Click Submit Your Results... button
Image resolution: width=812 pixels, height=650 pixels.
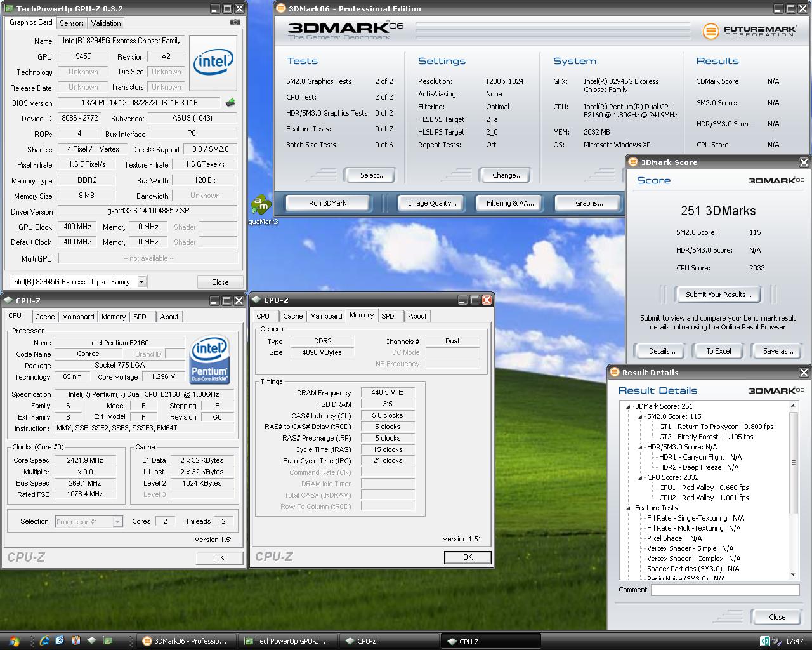(x=718, y=295)
